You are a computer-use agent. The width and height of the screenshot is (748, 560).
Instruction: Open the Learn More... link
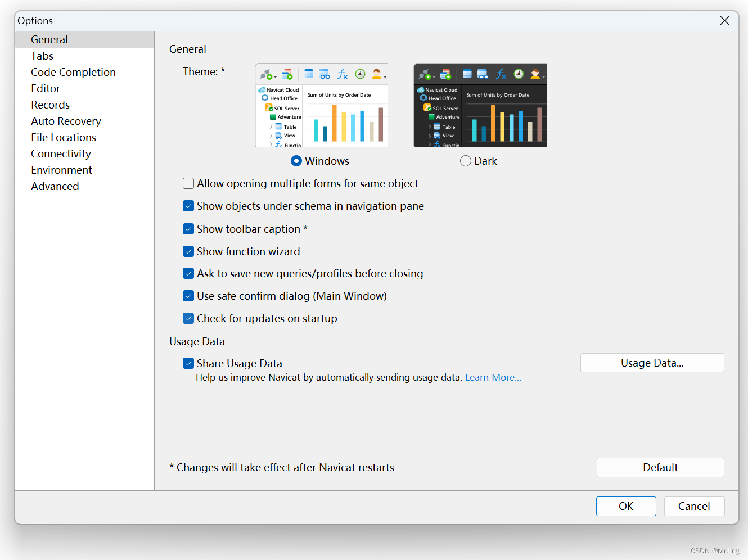[493, 377]
